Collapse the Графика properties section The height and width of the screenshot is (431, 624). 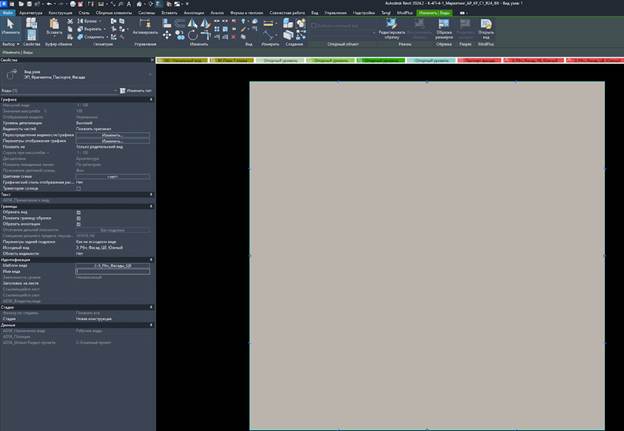(151, 99)
